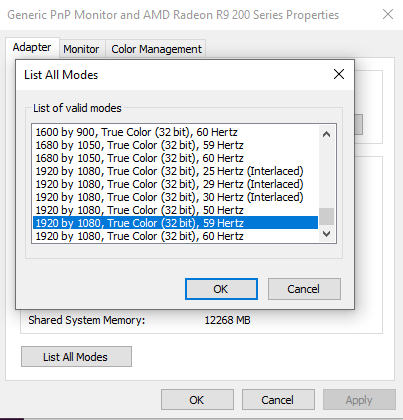Select 1680 by 1050, 59 Hertz mode

point(175,145)
